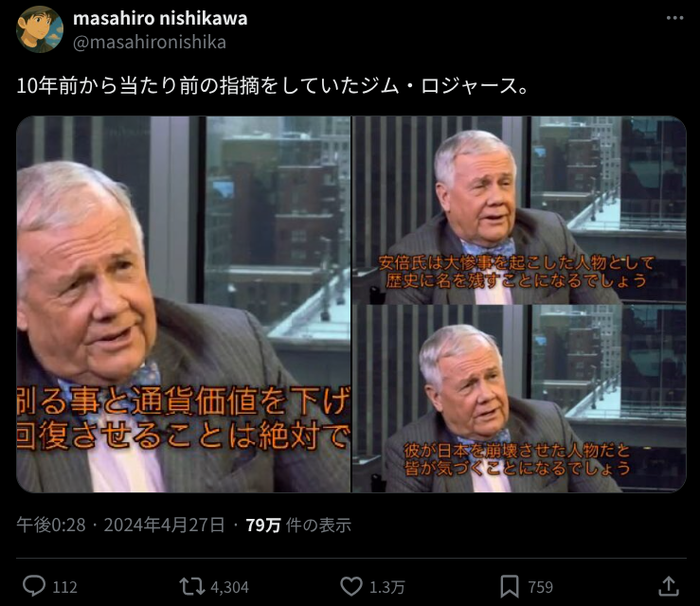Screen dimensions: 700x606
Task: Click the 4,304 reposts count
Action: (229, 587)
